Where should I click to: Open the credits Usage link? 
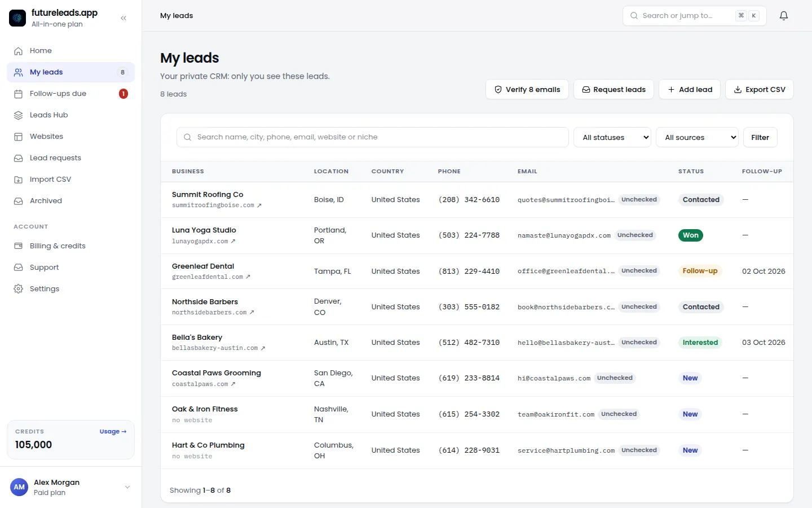coord(113,432)
